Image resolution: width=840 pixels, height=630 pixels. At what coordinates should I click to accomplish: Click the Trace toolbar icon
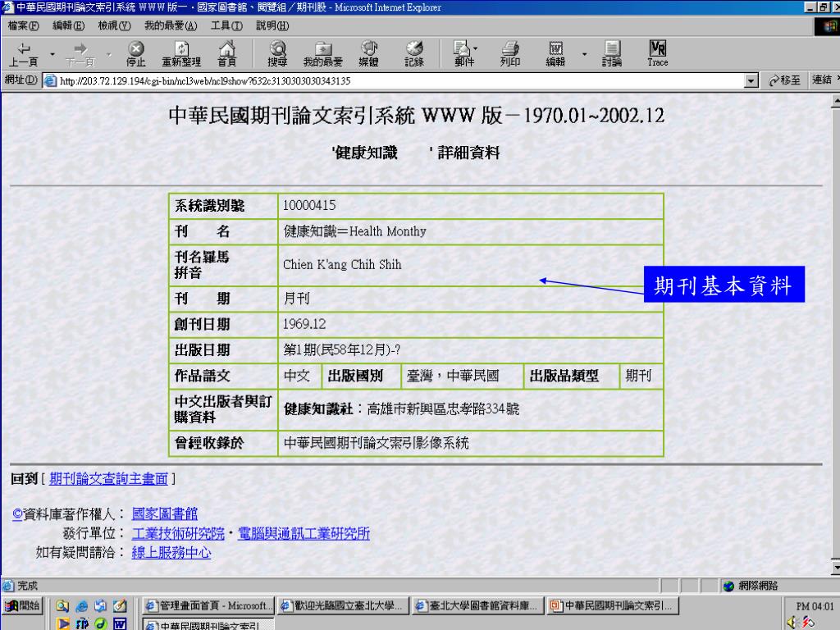658,54
